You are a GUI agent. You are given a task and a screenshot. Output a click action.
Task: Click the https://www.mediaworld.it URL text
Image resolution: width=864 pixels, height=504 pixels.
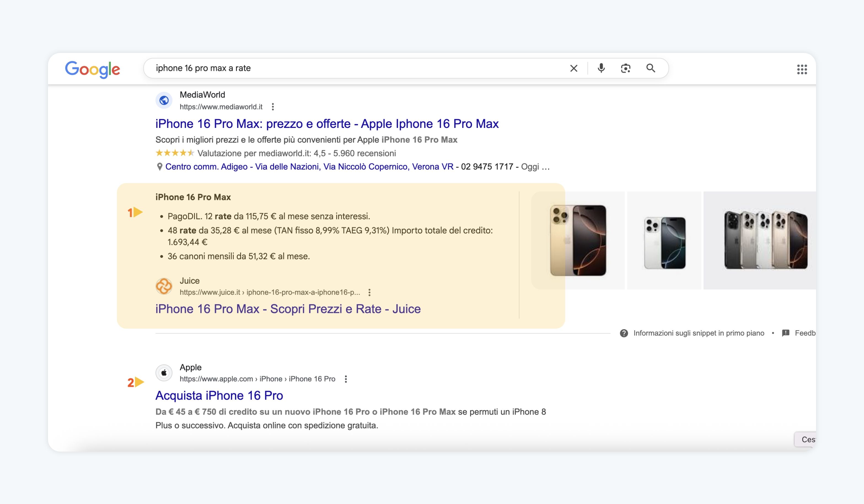click(x=221, y=107)
